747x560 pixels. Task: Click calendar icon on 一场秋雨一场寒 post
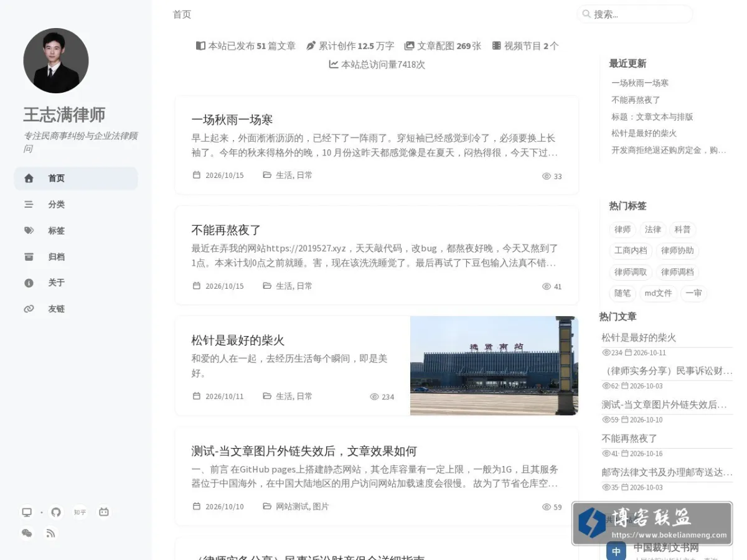pyautogui.click(x=197, y=175)
